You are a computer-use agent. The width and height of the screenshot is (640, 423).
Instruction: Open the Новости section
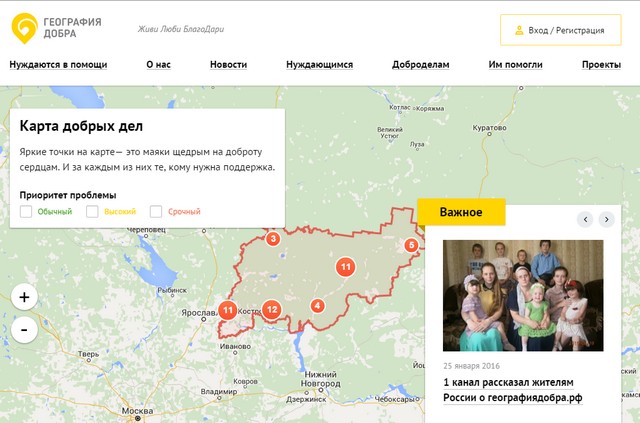pyautogui.click(x=229, y=65)
